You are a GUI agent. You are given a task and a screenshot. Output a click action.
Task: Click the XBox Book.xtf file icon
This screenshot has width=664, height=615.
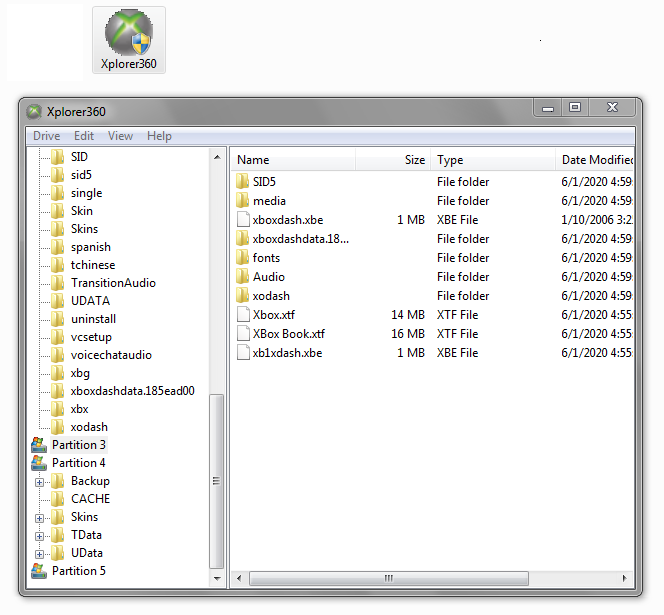[243, 334]
